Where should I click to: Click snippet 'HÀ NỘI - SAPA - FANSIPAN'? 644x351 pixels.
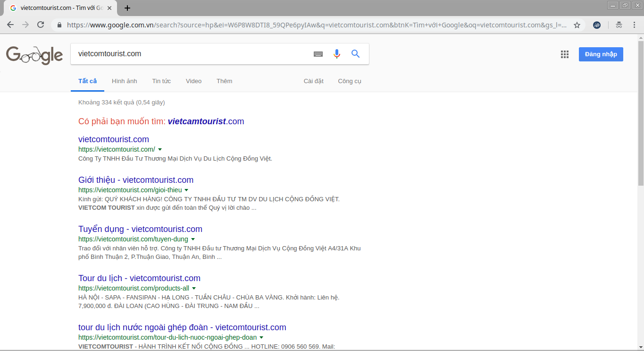click(x=209, y=302)
